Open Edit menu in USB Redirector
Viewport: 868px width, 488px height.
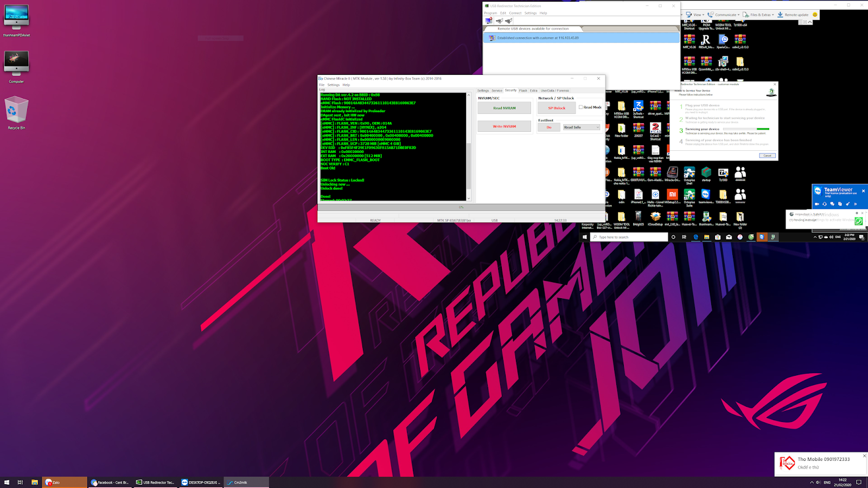(503, 13)
